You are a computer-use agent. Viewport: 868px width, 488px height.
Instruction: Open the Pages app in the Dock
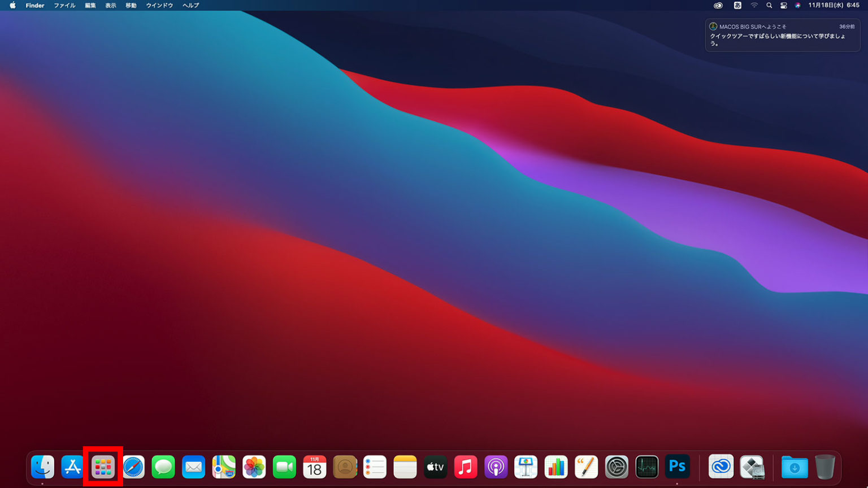pyautogui.click(x=587, y=467)
